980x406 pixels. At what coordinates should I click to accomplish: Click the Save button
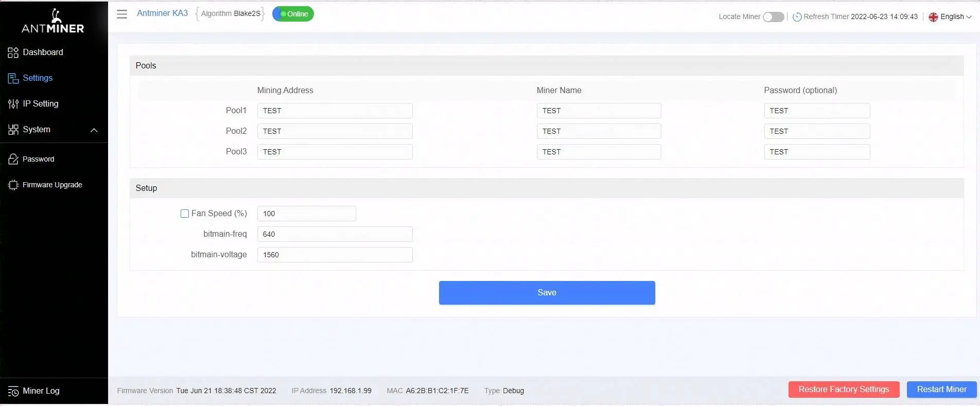(x=547, y=293)
